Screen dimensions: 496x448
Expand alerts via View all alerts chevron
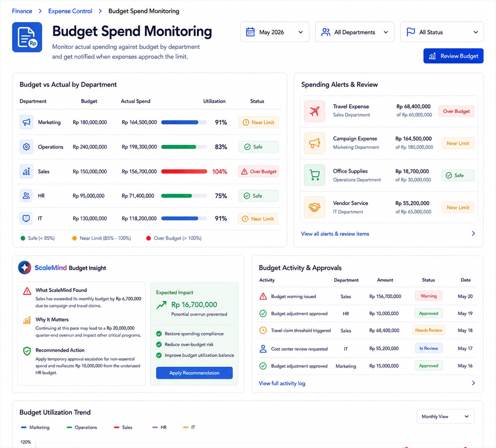473,233
